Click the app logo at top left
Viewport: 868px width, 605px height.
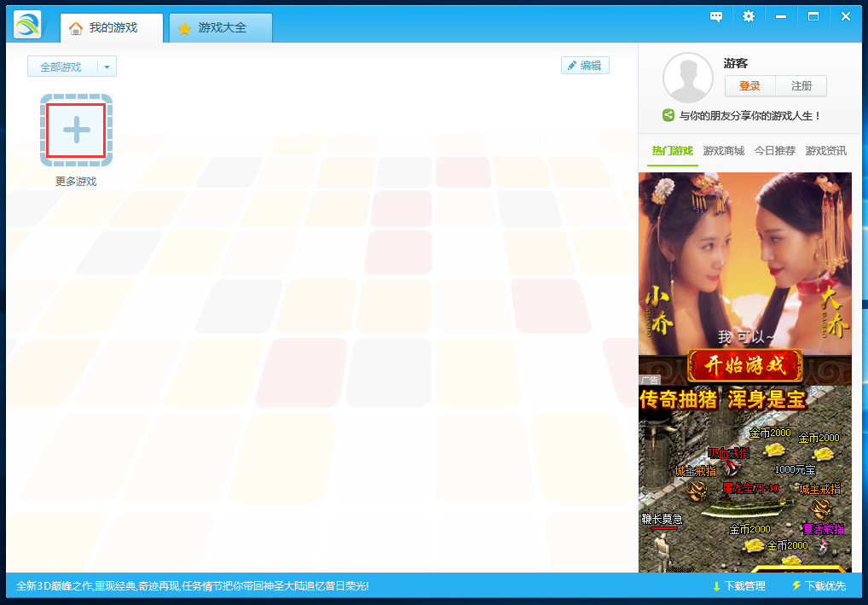pyautogui.click(x=26, y=23)
